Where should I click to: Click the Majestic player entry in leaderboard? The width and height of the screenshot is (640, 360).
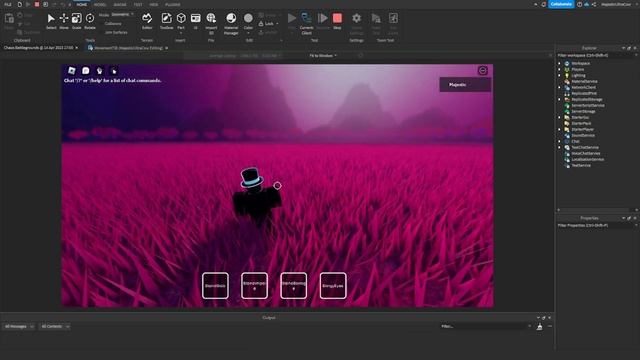coord(465,84)
